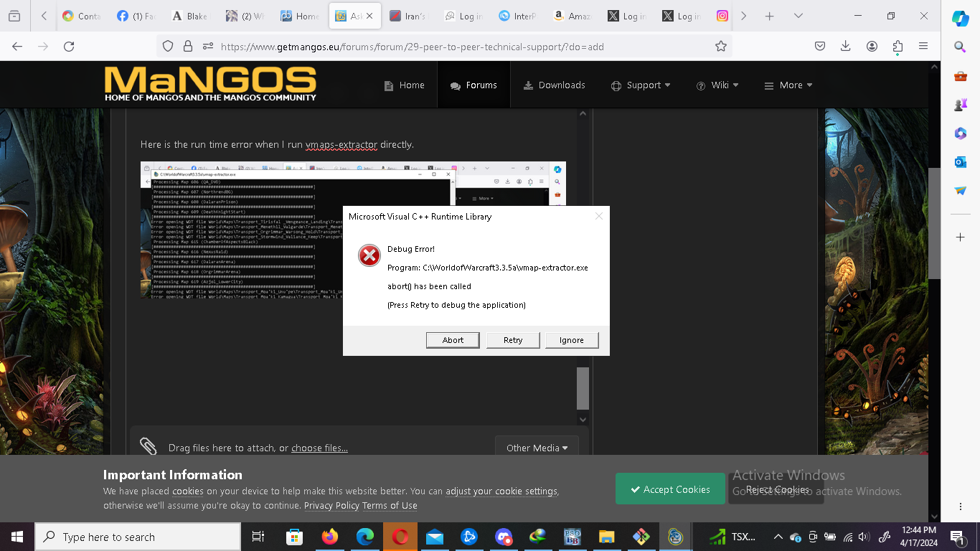Click the editor scrollbar down arrow
The image size is (980, 551).
[x=583, y=420]
